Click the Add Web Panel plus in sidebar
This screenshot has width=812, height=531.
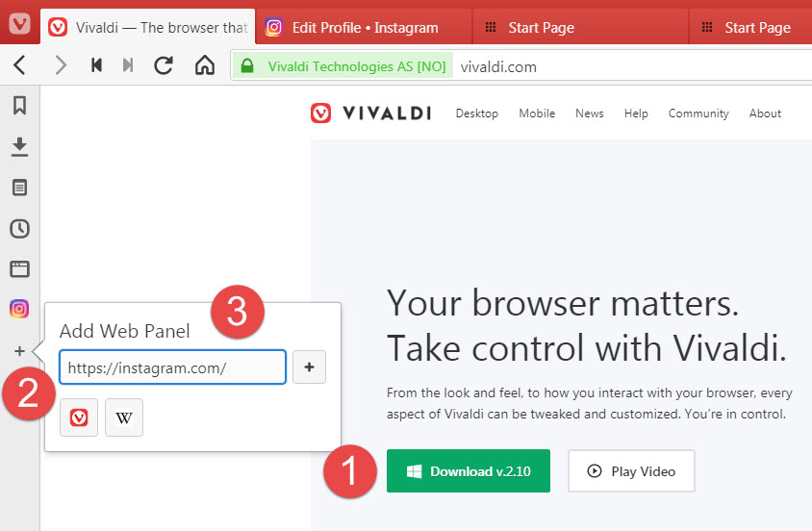[19, 351]
